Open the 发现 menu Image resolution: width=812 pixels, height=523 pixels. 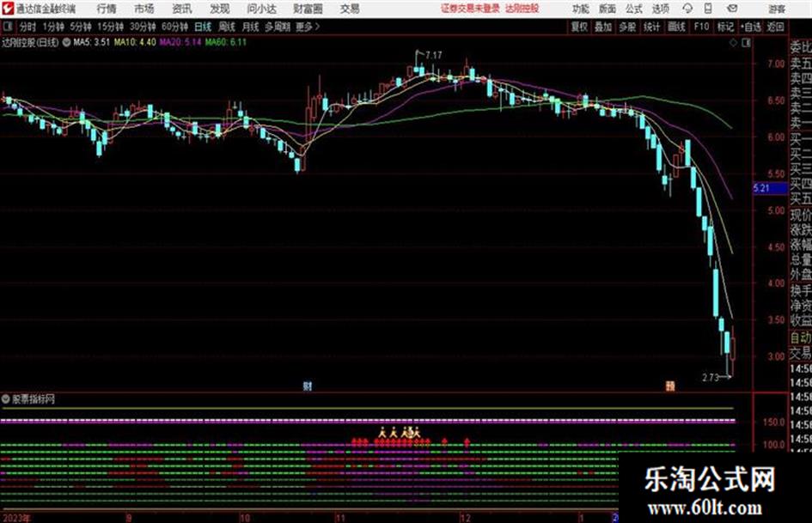220,9
